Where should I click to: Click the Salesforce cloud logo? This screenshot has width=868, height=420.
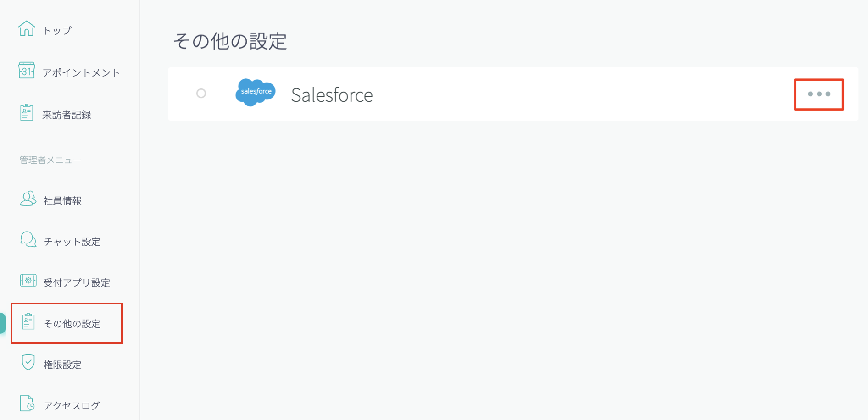pyautogui.click(x=256, y=93)
